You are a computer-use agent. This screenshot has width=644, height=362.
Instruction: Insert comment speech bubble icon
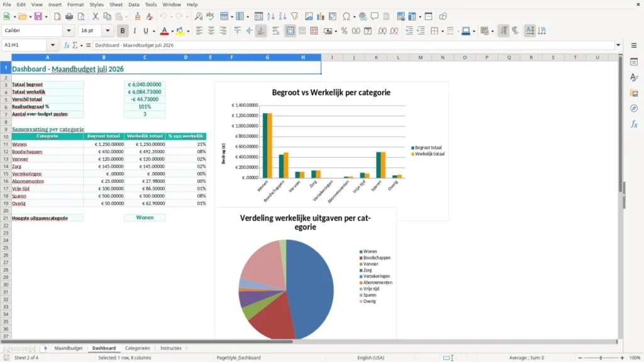[x=375, y=16]
